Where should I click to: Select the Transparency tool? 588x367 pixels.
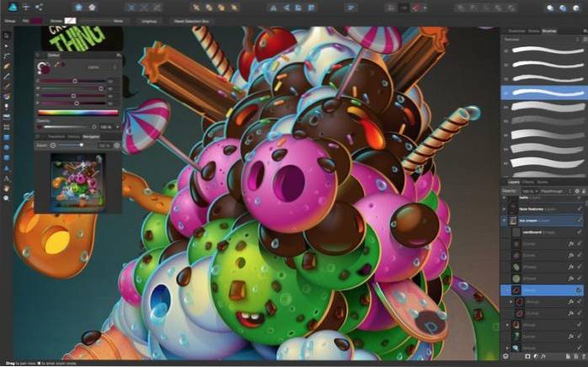pyautogui.click(x=7, y=107)
